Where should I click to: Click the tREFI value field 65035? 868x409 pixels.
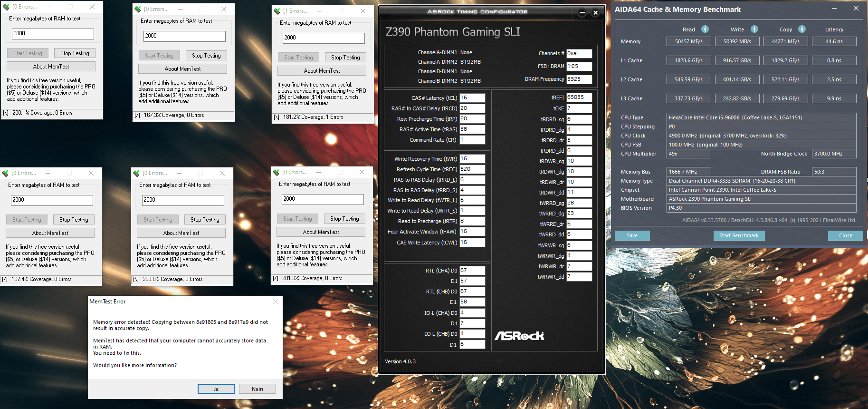tap(579, 97)
